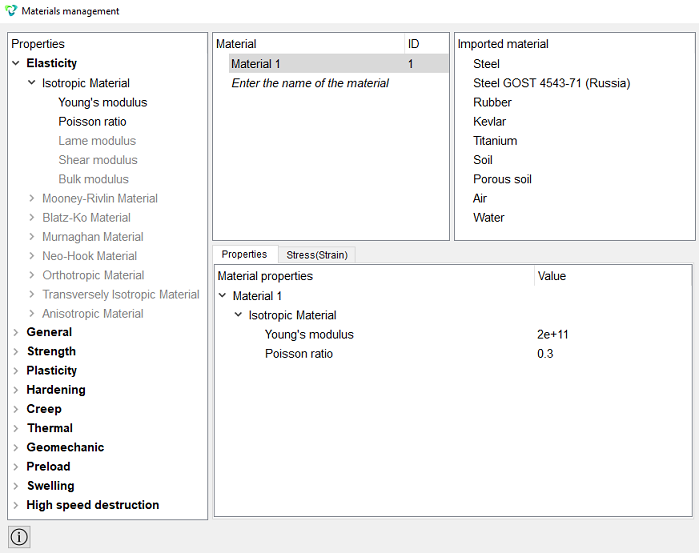Expand the Thermal category
This screenshot has height=553, width=699.
click(16, 428)
